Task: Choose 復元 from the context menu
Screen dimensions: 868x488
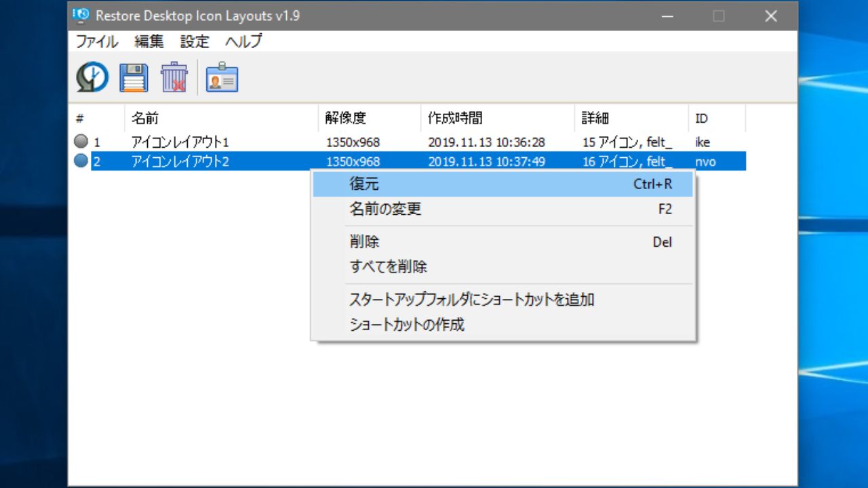Action: pos(502,184)
